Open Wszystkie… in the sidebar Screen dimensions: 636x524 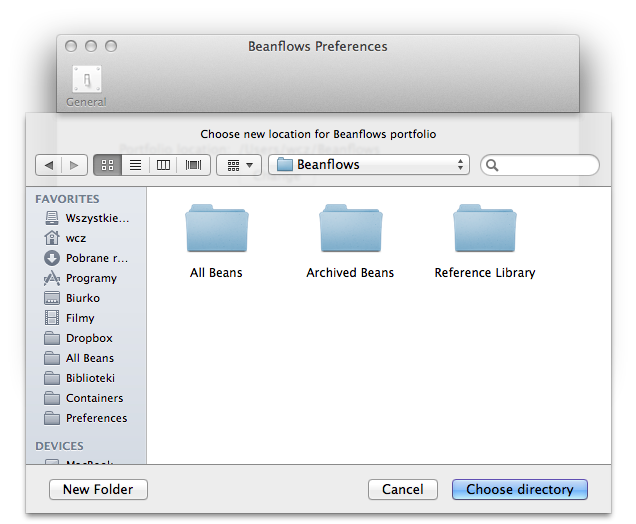tap(86, 218)
